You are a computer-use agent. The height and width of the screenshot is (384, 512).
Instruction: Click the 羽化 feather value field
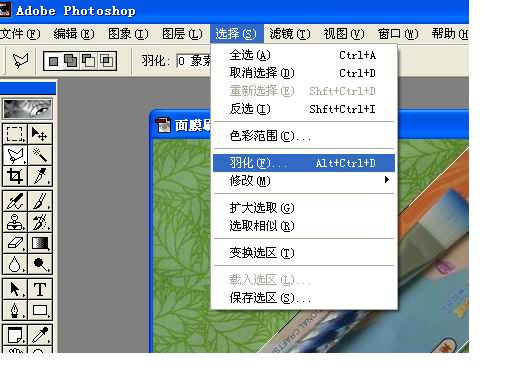(194, 61)
